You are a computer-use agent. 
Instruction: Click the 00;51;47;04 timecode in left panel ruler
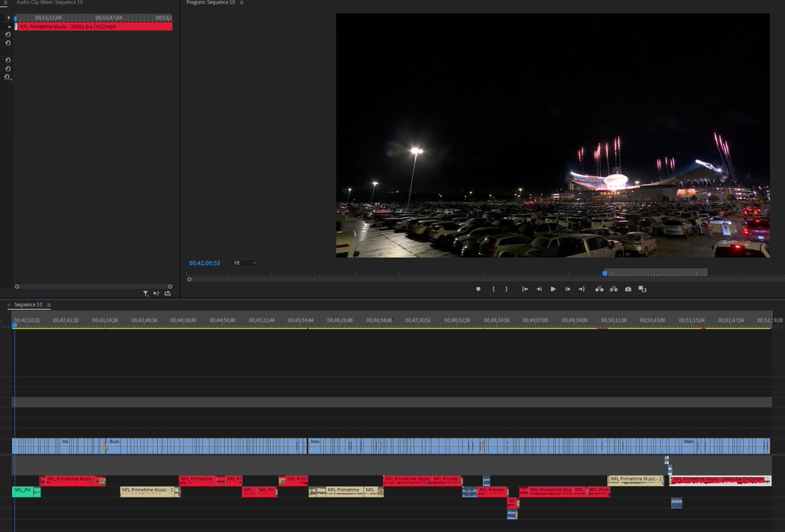109,18
